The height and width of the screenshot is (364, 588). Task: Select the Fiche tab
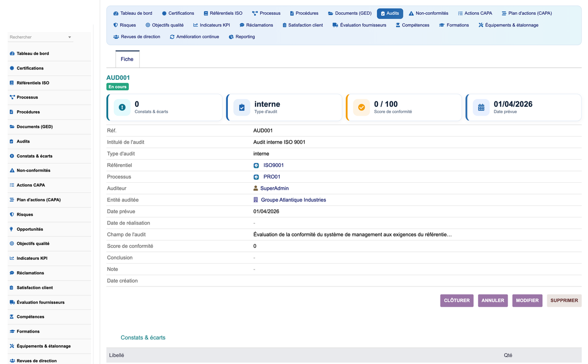[127, 59]
